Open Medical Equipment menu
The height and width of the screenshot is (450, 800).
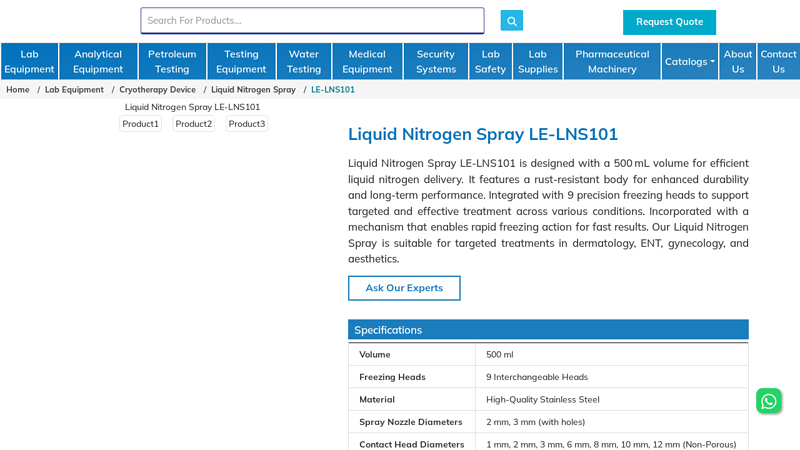click(367, 61)
